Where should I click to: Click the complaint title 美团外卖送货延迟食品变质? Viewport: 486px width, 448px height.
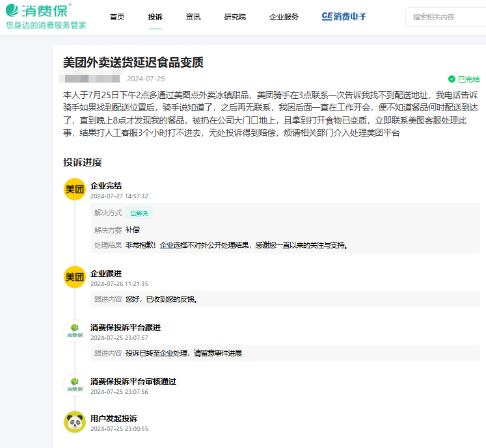point(133,62)
